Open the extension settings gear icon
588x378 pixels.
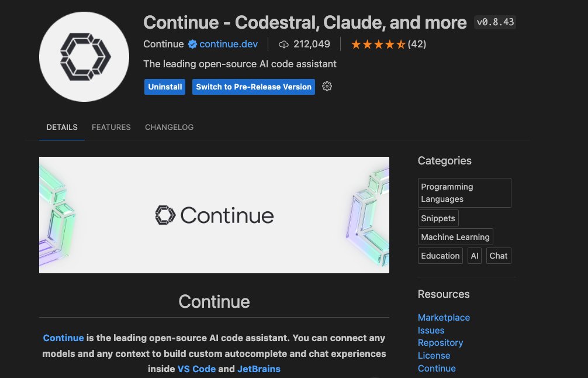point(327,87)
